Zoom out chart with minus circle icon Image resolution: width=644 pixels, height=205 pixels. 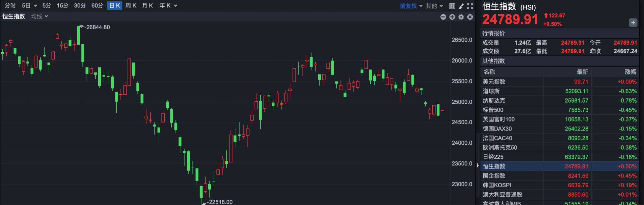point(443,17)
